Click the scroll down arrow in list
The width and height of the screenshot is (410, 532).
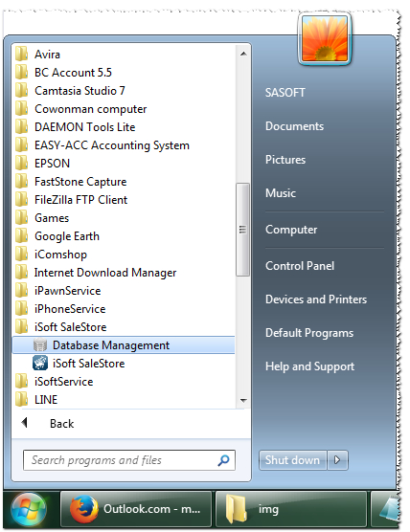click(x=243, y=400)
